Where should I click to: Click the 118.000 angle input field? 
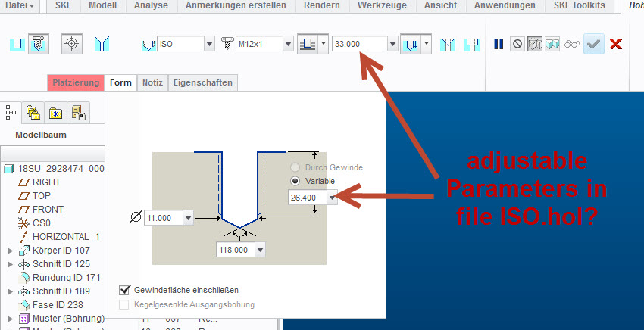tap(236, 250)
